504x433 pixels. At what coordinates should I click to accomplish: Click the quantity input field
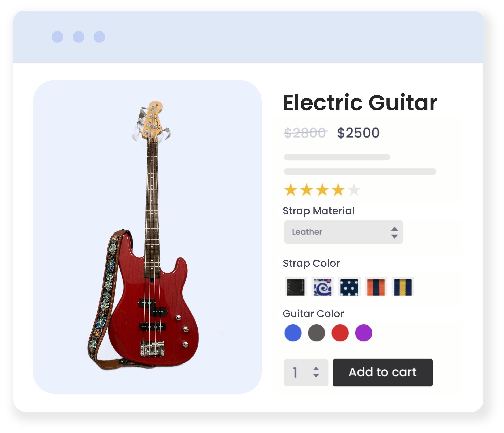(306, 372)
